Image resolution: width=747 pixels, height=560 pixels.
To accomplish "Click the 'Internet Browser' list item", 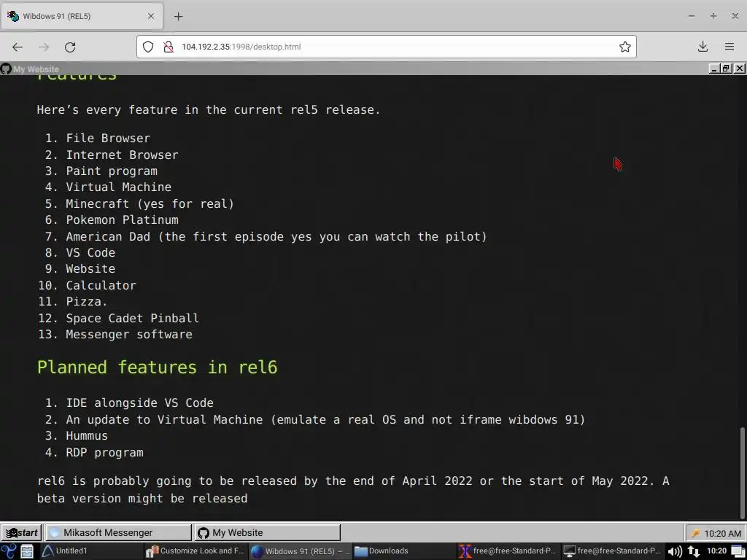I will pyautogui.click(x=122, y=155).
